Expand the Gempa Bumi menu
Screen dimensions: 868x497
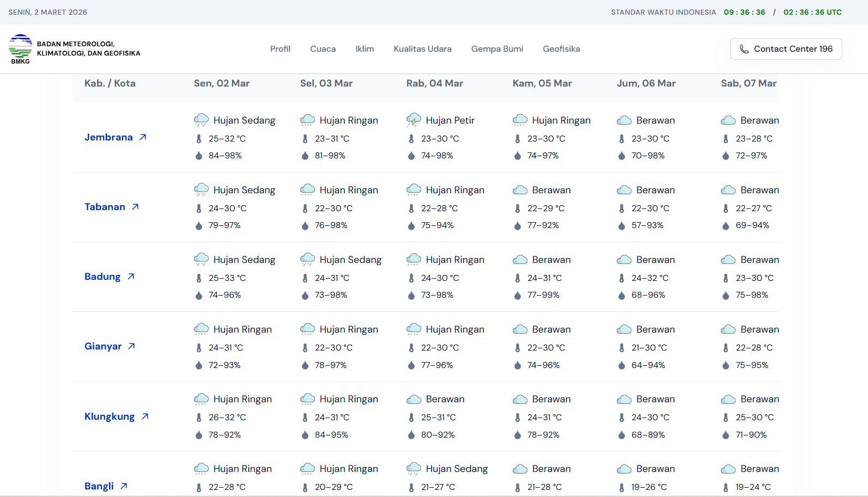[497, 49]
